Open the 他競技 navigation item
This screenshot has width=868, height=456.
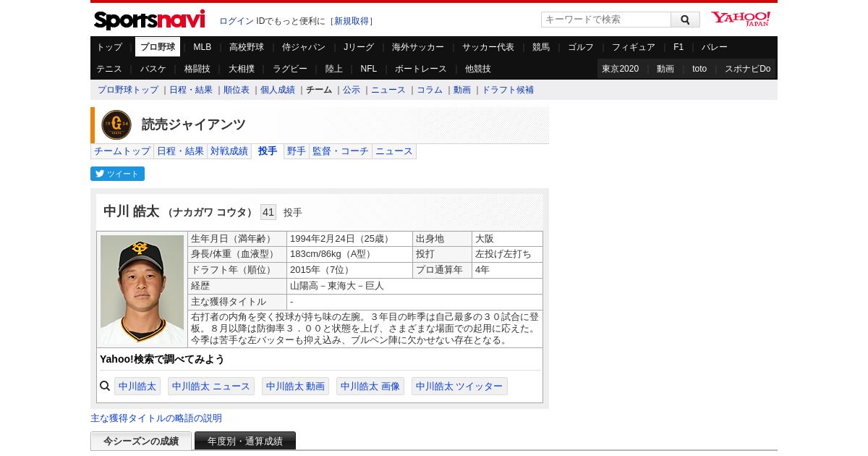pos(478,69)
